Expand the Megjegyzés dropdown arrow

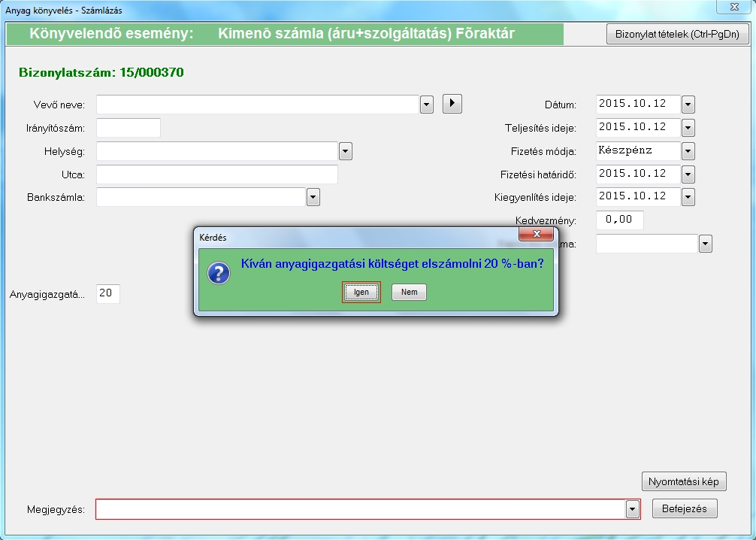click(x=632, y=509)
